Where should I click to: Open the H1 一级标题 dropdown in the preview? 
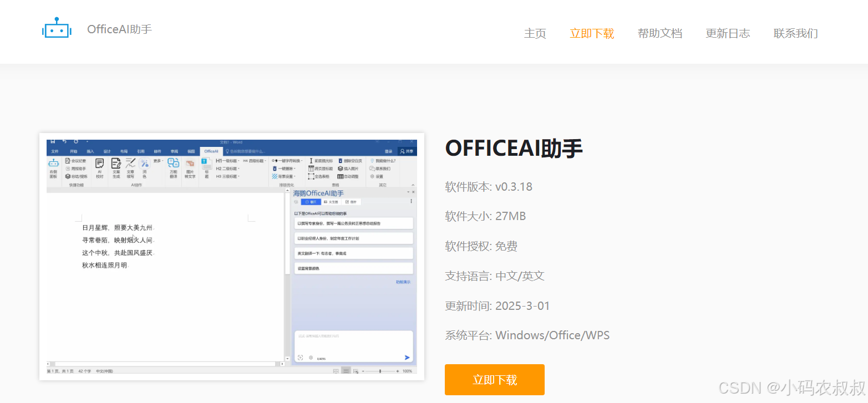[227, 161]
